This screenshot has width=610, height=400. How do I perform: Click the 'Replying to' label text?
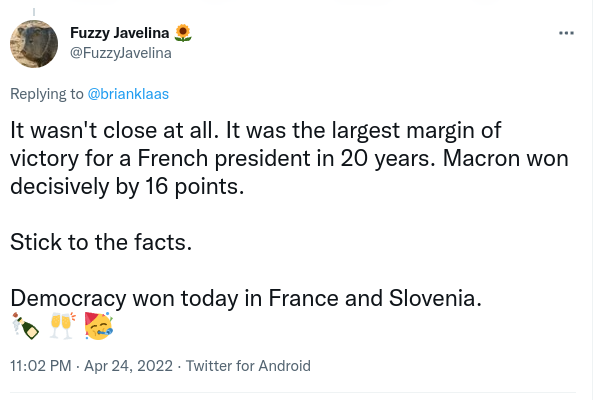point(47,94)
